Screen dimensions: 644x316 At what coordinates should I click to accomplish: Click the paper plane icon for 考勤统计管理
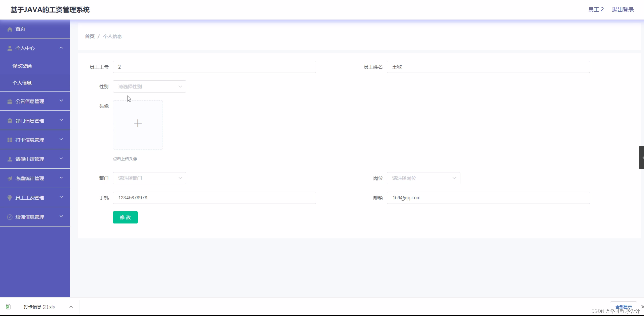(10, 178)
